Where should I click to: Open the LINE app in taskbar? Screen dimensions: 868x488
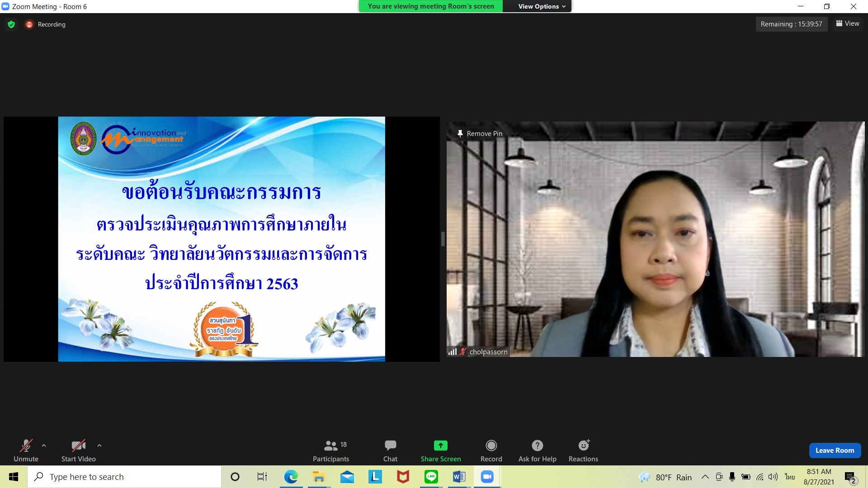[431, 477]
